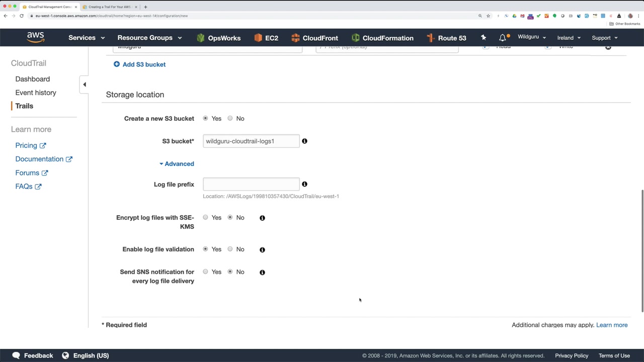Show info for SNS notification

point(262,272)
